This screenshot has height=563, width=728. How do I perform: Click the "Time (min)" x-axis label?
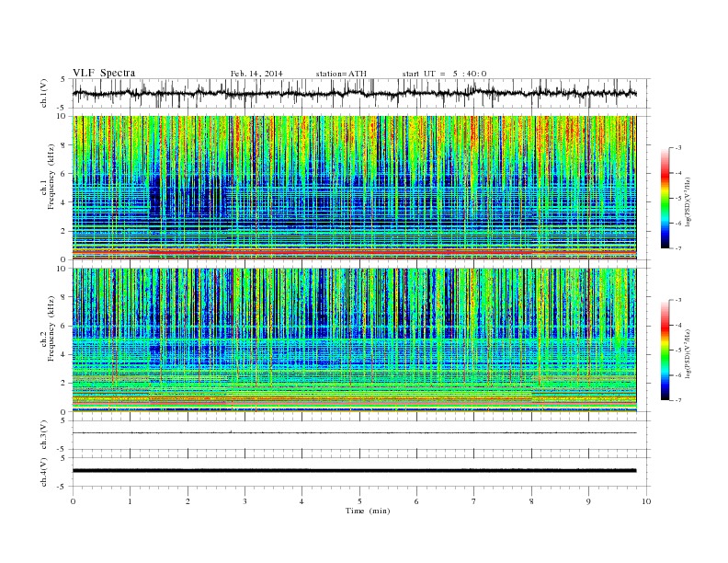[368, 511]
